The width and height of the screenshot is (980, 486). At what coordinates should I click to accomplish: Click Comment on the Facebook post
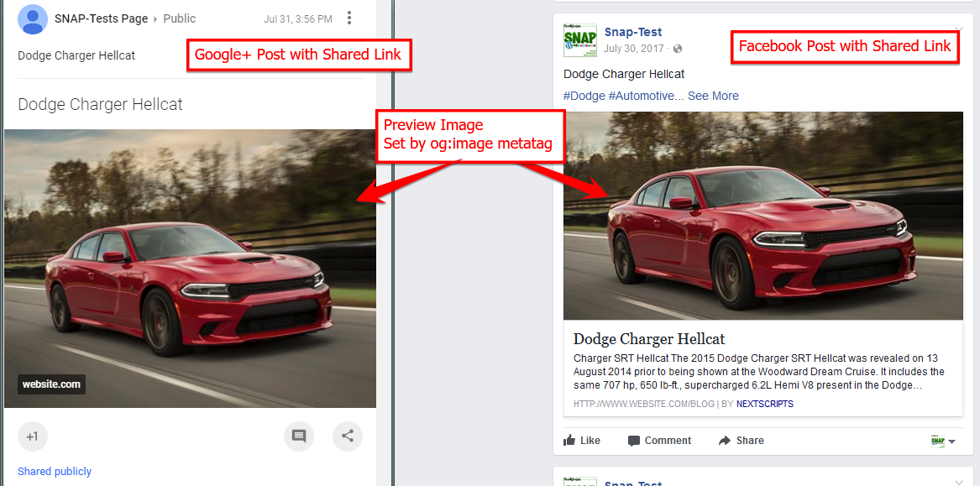660,441
